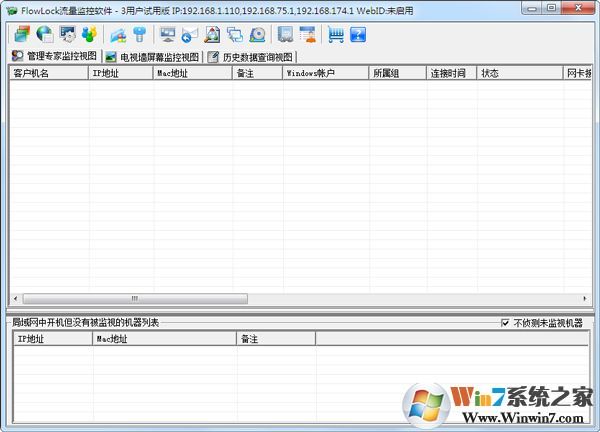
Task: Click the FlowLock title bar app icon
Action: [12, 10]
